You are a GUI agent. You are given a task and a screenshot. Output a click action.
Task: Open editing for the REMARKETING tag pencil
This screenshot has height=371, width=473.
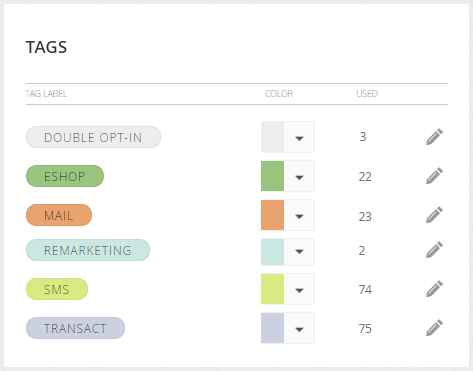click(x=434, y=250)
